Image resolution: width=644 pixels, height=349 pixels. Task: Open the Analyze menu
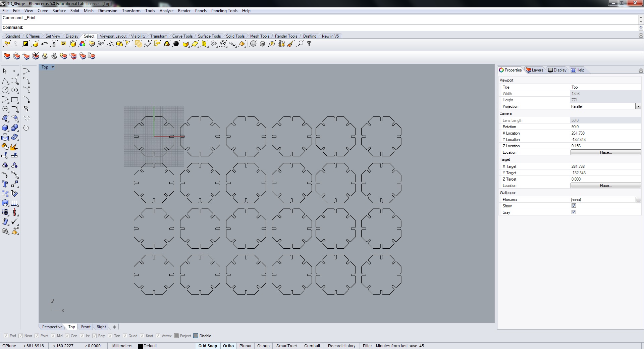pyautogui.click(x=166, y=11)
